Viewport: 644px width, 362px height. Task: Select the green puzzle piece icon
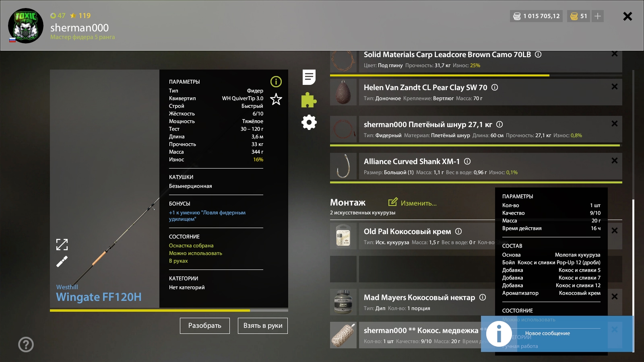click(x=309, y=100)
